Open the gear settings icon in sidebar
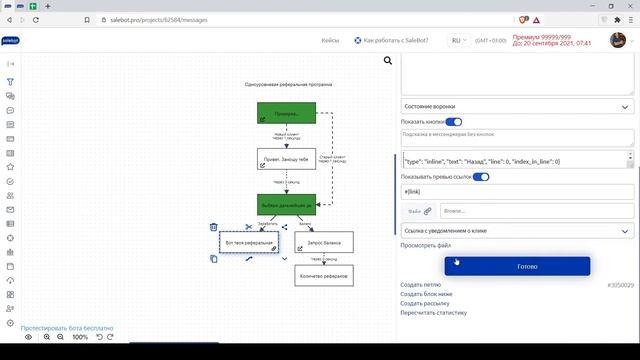 11,323
